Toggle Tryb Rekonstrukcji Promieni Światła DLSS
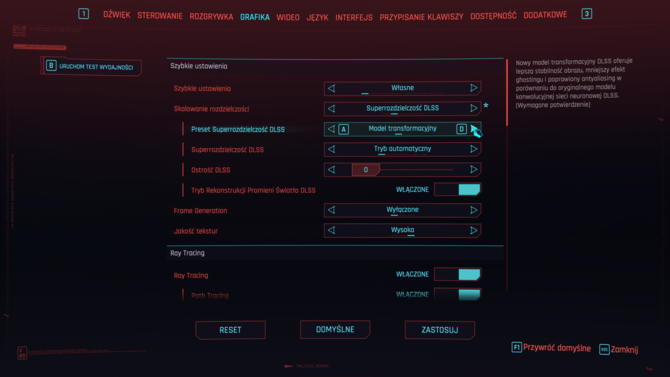670x377 pixels. (458, 189)
